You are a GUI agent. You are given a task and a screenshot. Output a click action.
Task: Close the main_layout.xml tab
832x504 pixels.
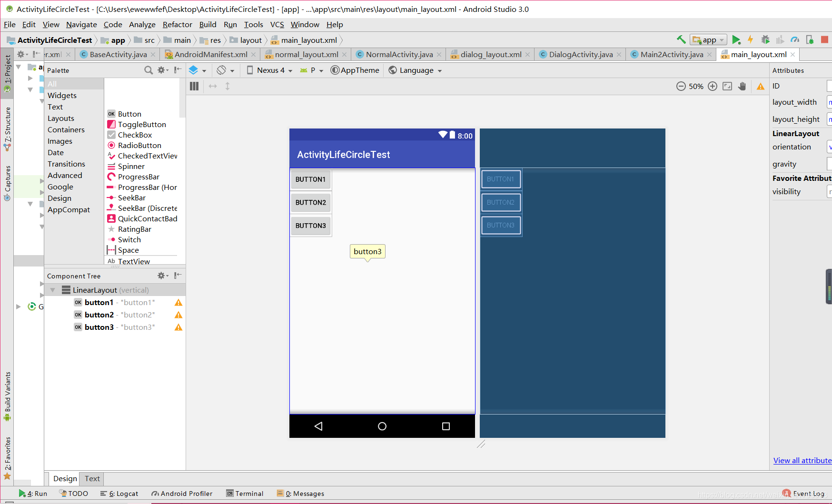[x=792, y=55]
